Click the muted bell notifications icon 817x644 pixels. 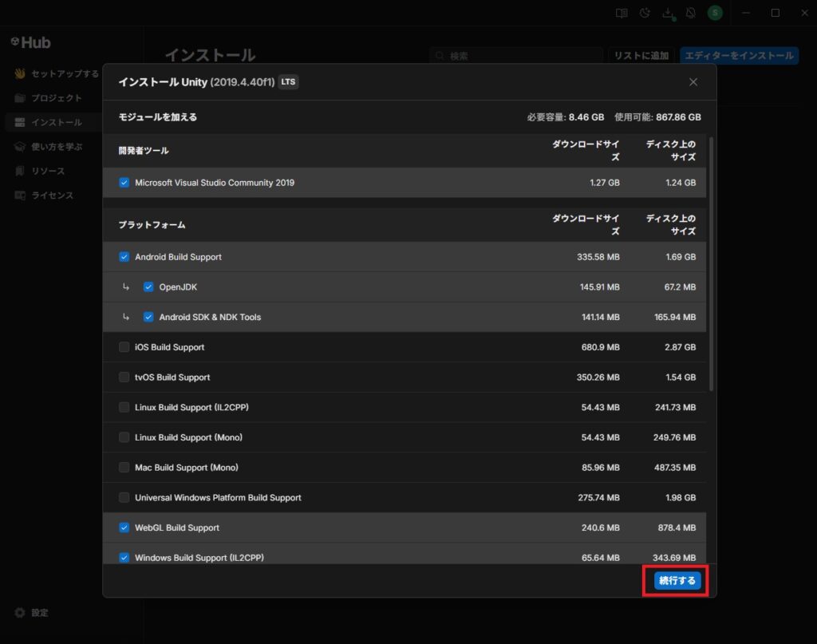click(691, 13)
